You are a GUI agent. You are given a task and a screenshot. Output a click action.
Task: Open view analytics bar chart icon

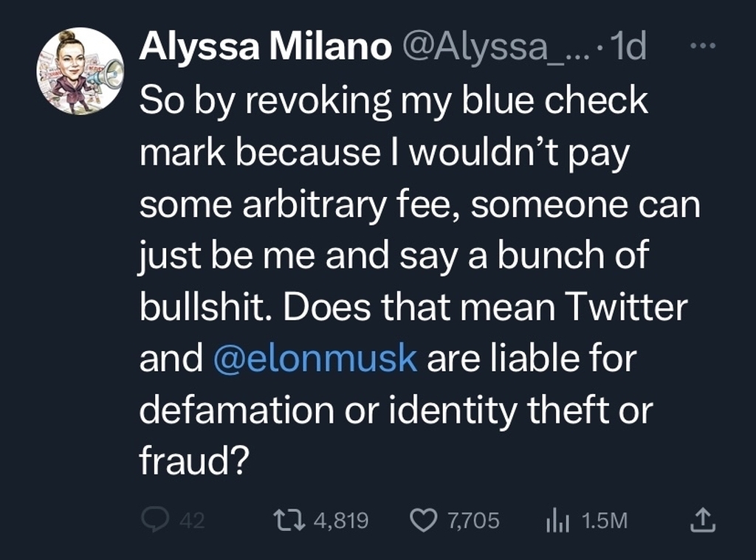pos(558,521)
